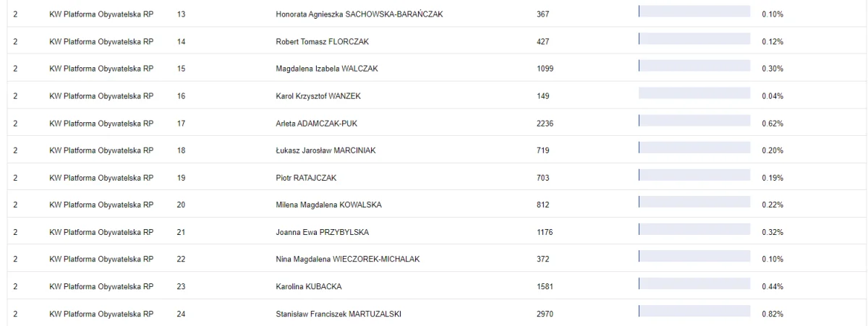Viewport: 868px width, 326px height.
Task: Click the progress bar showing 0.82%
Action: (694, 312)
